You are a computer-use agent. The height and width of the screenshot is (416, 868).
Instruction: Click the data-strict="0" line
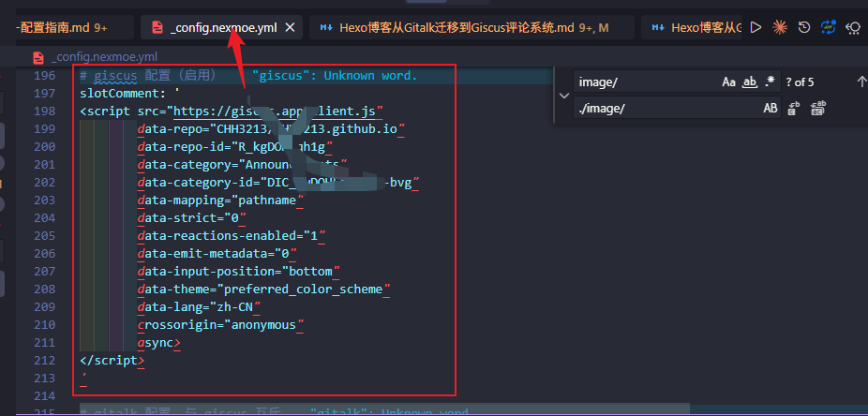(191, 218)
